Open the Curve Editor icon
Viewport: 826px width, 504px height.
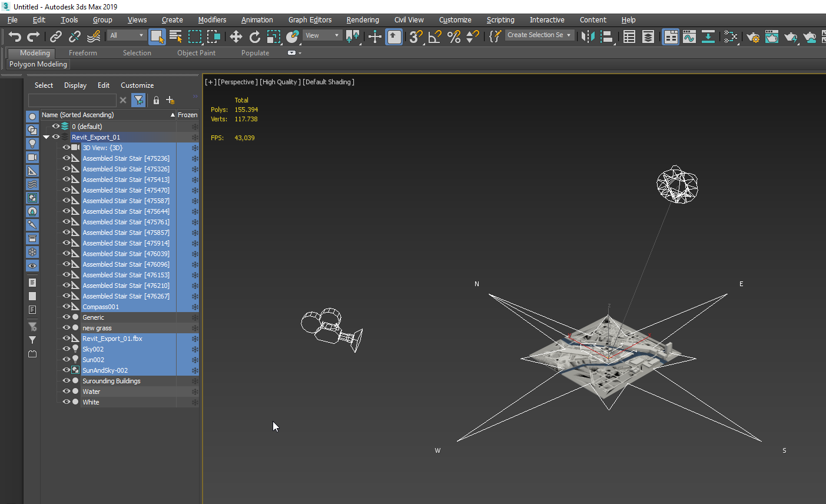[x=689, y=37]
